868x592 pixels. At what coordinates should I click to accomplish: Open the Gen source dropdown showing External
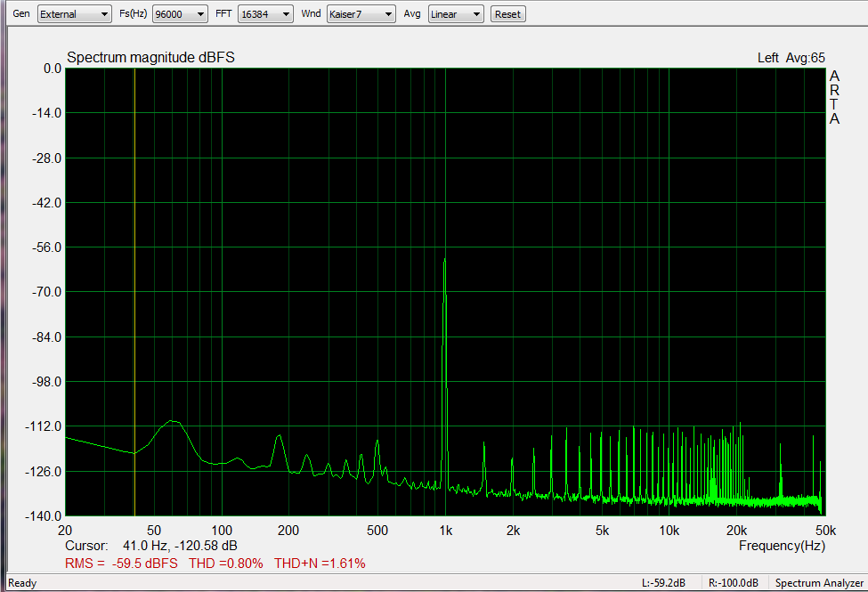coord(75,14)
